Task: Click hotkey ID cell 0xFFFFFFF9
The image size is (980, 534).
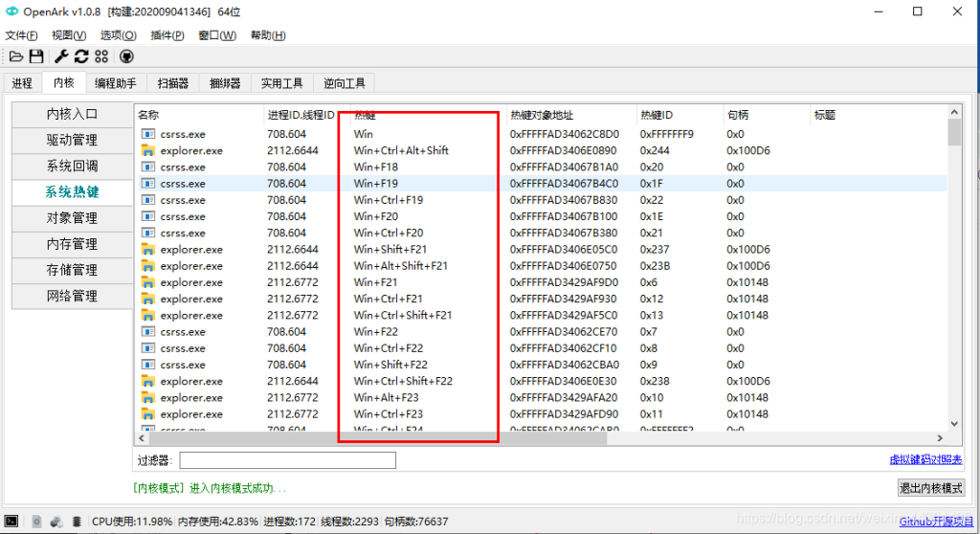Action: tap(666, 134)
